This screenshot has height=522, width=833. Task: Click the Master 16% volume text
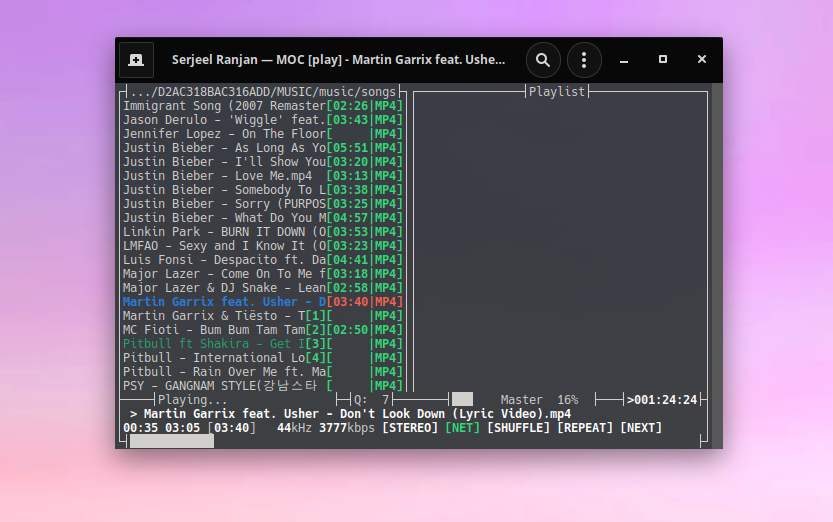pos(539,400)
